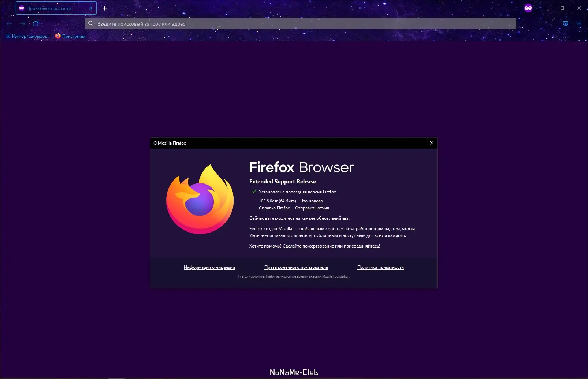Close the private browsing tab
The width and height of the screenshot is (588, 379).
(91, 8)
